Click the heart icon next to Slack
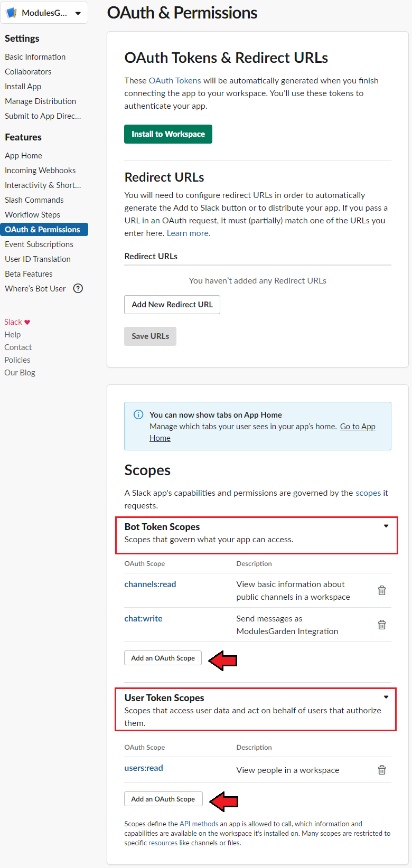412x868 pixels. pyautogui.click(x=27, y=322)
